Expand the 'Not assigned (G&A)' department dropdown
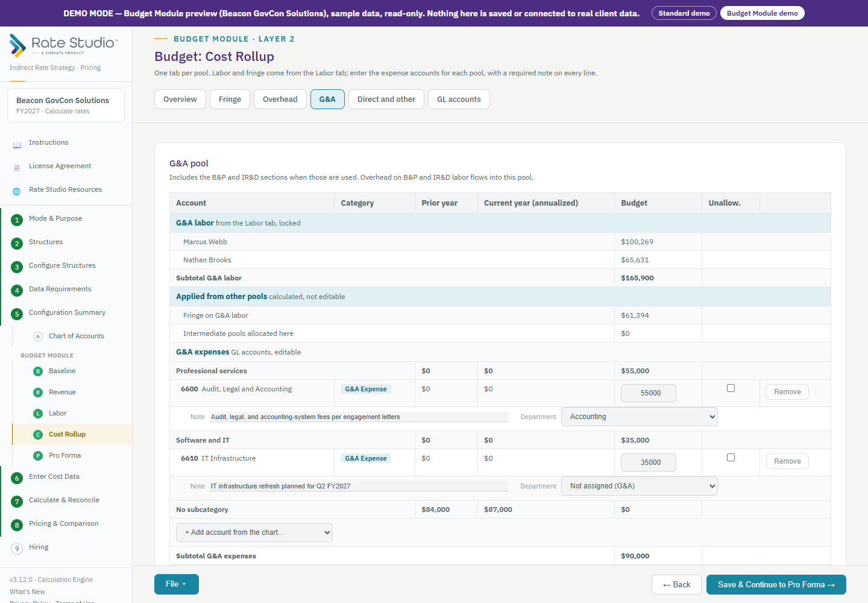Image resolution: width=868 pixels, height=603 pixels. pos(640,486)
